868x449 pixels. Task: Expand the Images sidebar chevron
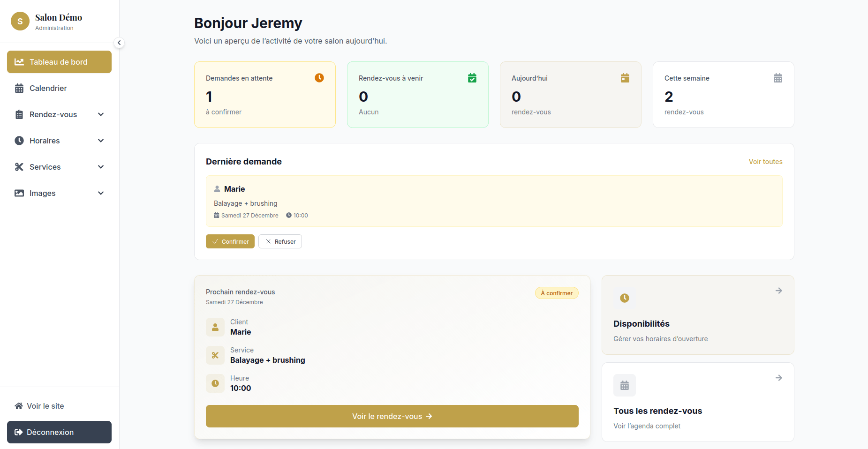click(101, 193)
